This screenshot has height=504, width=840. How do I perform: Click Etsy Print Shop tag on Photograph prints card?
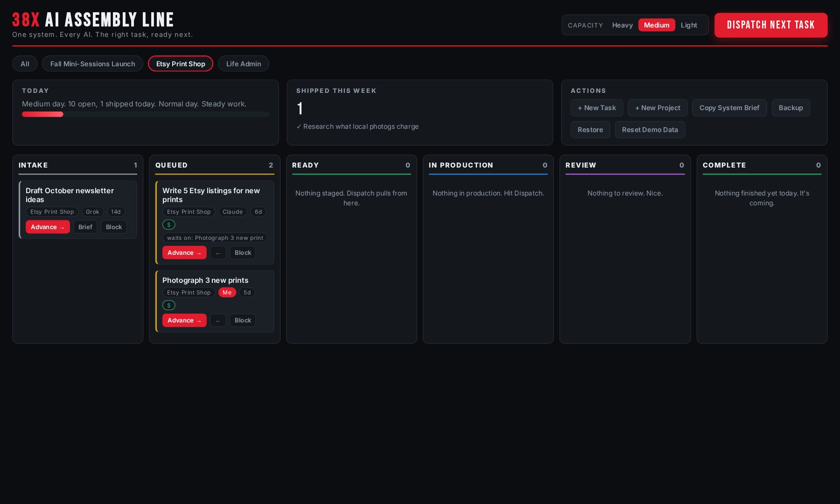(189, 293)
